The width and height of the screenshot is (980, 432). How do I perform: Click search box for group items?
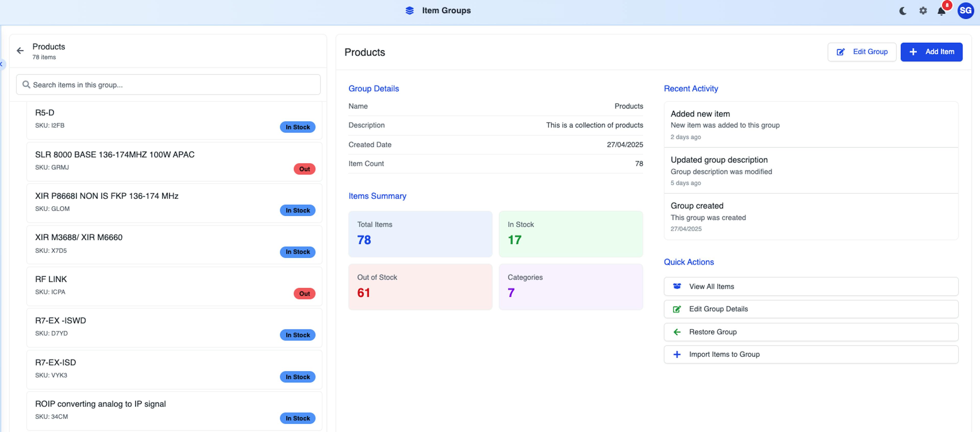168,85
